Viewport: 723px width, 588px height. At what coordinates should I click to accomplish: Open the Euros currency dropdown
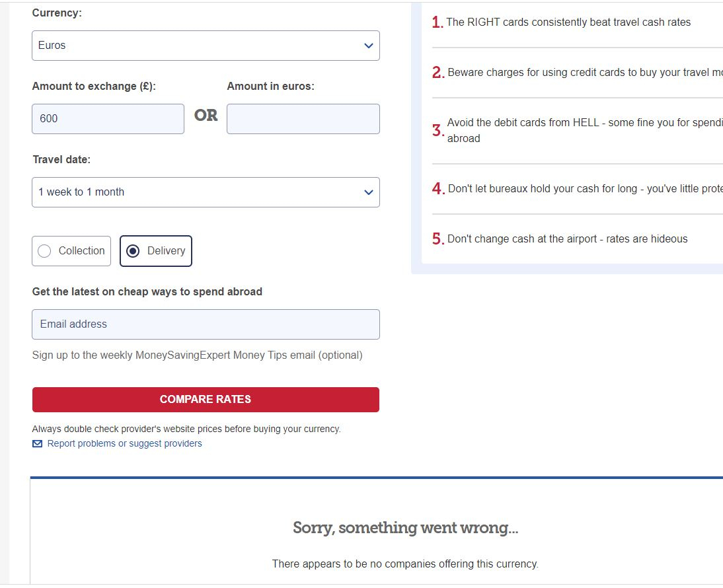(206, 46)
